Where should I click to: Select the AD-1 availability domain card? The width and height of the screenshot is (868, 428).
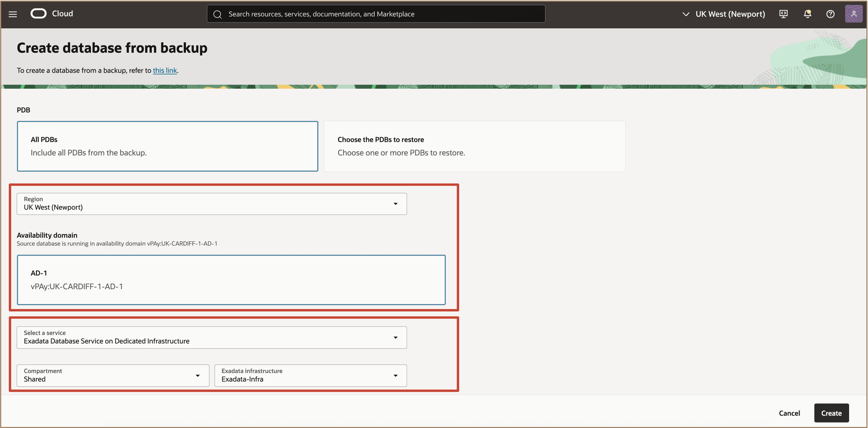pos(231,280)
